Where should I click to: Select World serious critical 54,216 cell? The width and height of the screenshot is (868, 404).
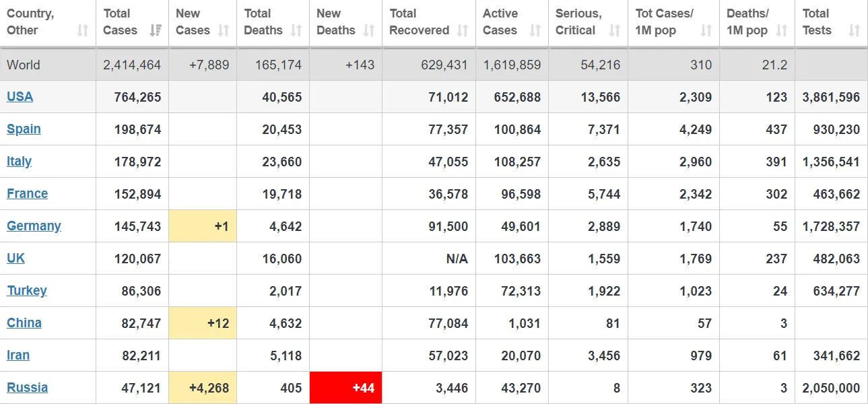point(589,65)
